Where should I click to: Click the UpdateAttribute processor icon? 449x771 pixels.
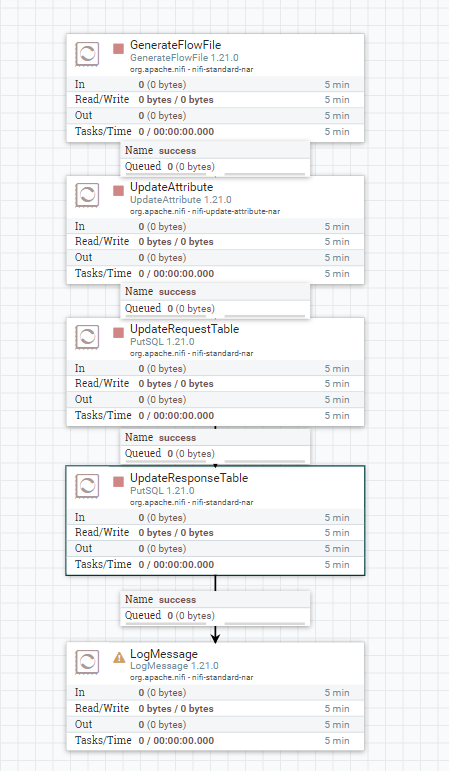(87, 195)
